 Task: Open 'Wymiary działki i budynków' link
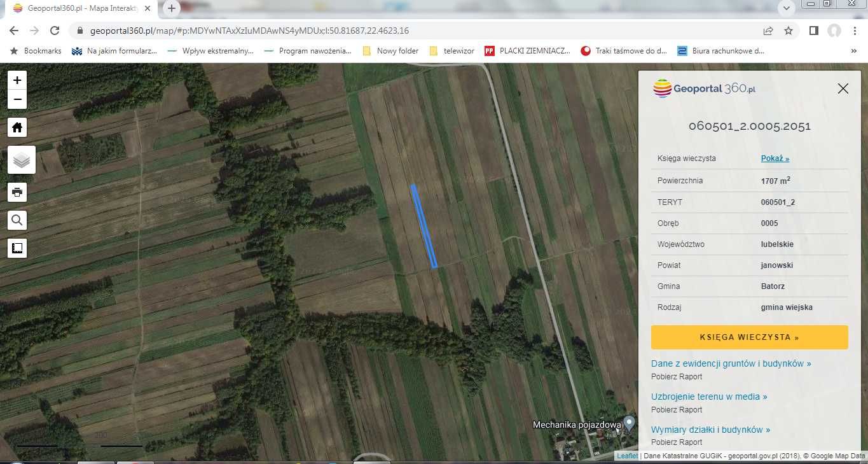pos(710,430)
